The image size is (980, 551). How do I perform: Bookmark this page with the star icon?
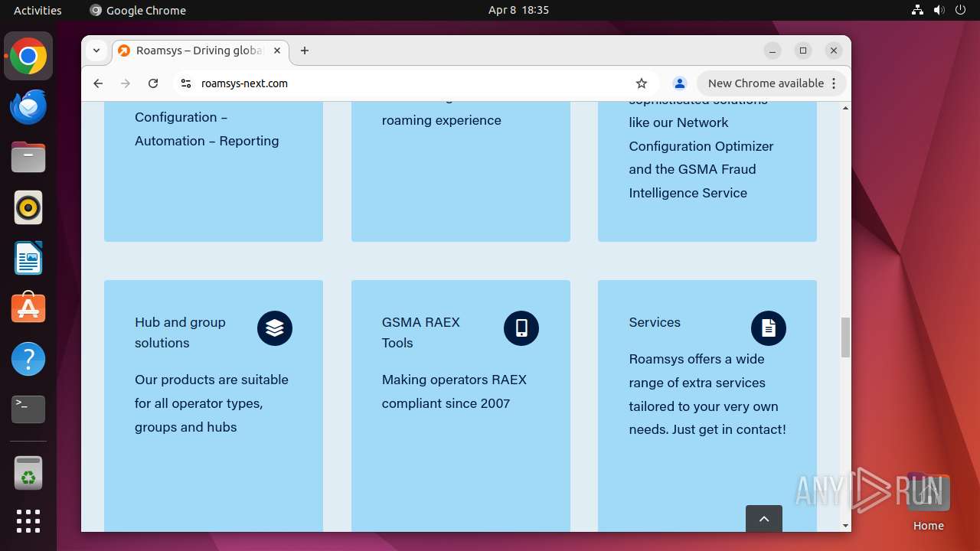coord(642,83)
